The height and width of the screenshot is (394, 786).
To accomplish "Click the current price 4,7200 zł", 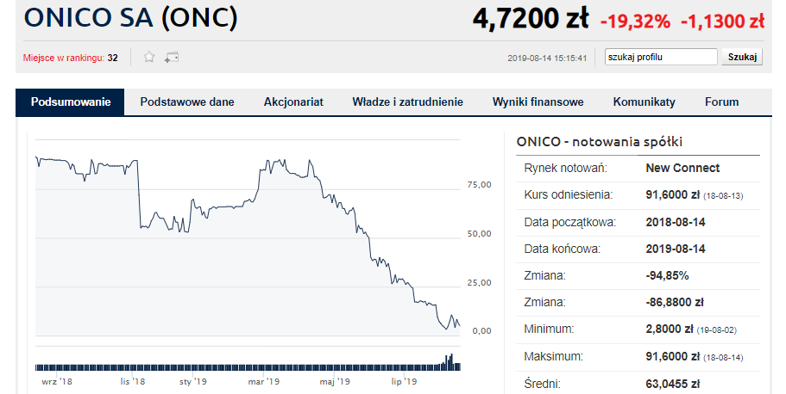I will 530,19.
